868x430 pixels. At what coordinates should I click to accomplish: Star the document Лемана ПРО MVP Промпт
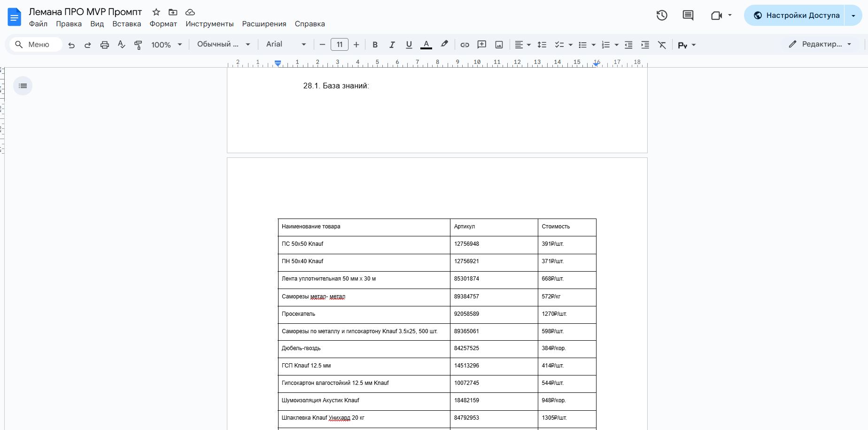(156, 12)
